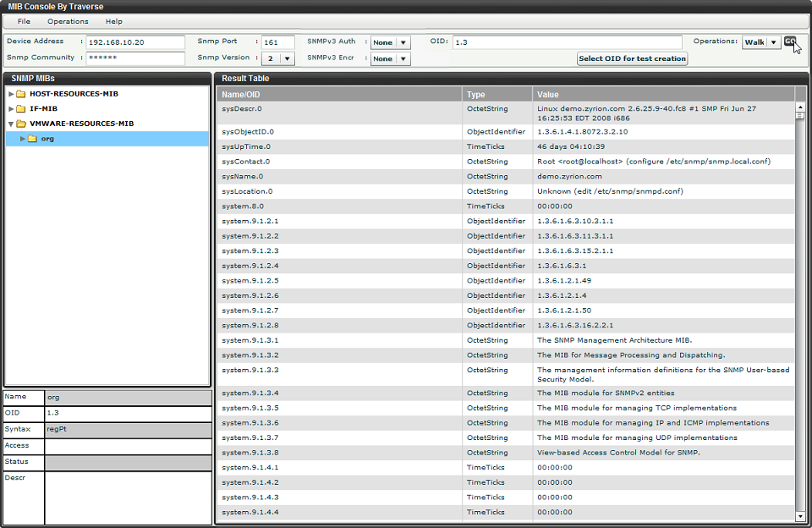Collapse the VMWARE-RESOURCES-MIB tree node
The height and width of the screenshot is (528, 812).
pyautogui.click(x=11, y=124)
